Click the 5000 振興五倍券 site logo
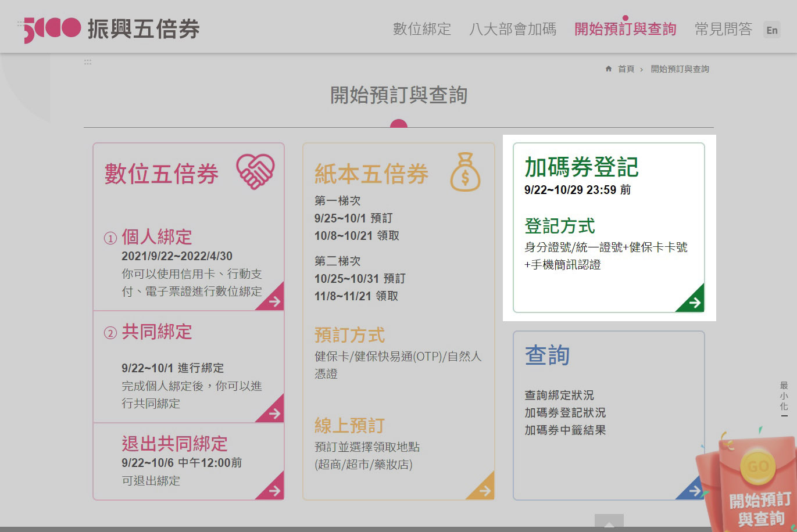797x532 pixels. tap(112, 29)
